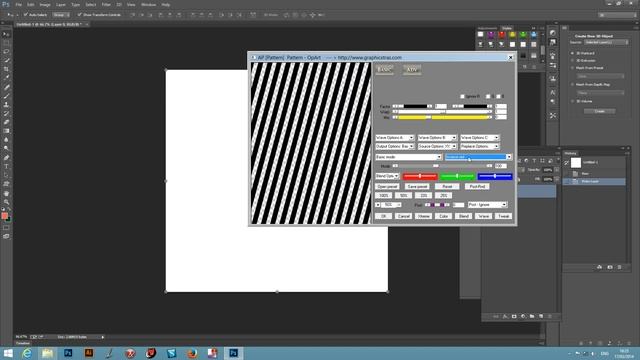Open the Wave Options B dropdown

pos(437,138)
